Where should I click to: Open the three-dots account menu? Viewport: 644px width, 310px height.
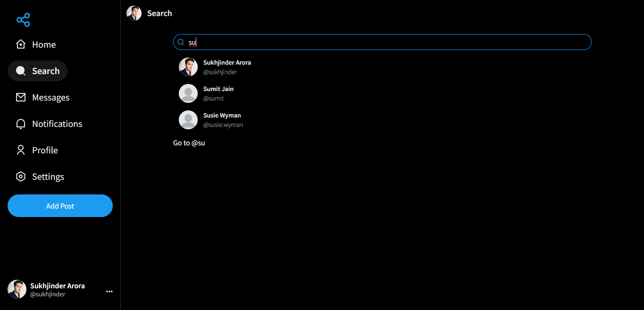click(x=109, y=292)
